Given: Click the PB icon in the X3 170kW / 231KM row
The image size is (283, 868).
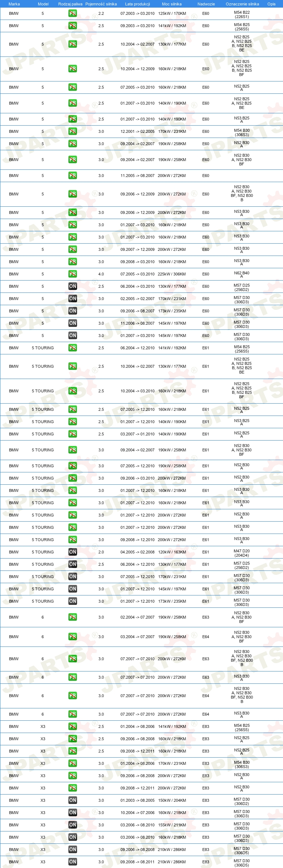Looking at the screenshot, I should pos(73,763).
